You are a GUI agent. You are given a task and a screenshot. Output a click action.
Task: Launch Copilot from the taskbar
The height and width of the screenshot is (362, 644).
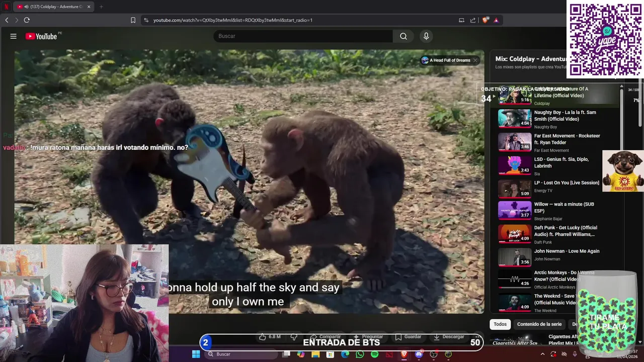(x=301, y=354)
